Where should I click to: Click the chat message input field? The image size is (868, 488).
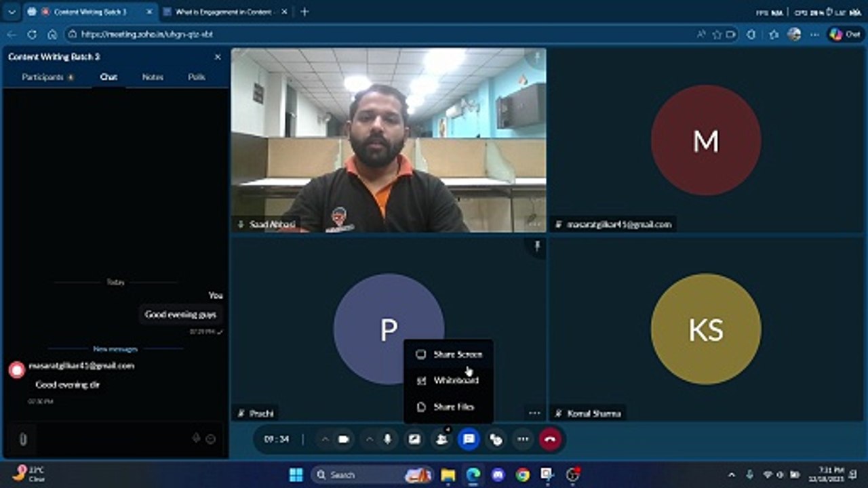point(112,439)
